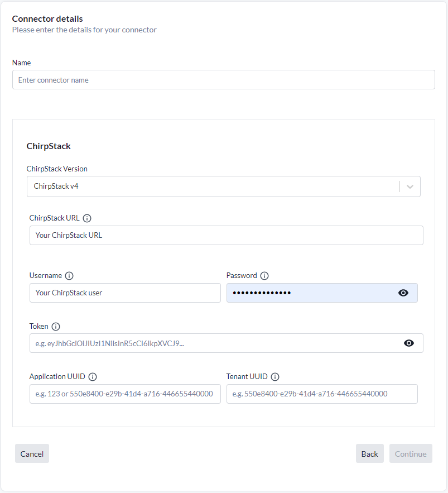The width and height of the screenshot is (448, 493).
Task: Click the Cancel button
Action: 32,454
